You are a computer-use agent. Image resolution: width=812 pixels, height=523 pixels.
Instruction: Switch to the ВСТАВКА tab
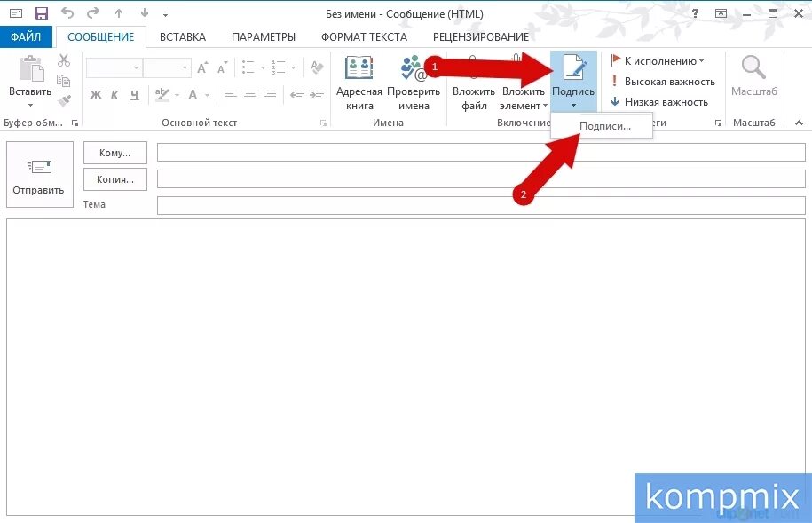(182, 36)
